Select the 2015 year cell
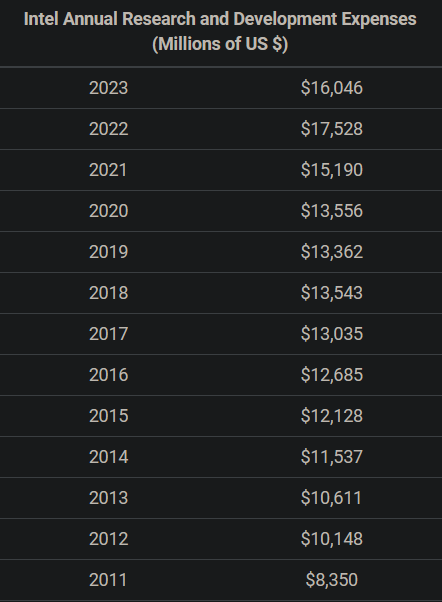Viewport: 442px width, 602px height. (109, 416)
